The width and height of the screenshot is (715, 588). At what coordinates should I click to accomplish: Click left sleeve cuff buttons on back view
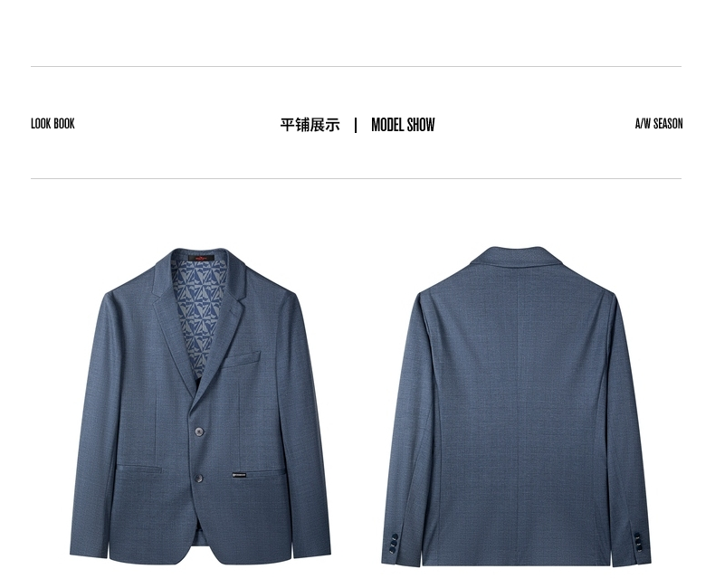[x=394, y=544]
